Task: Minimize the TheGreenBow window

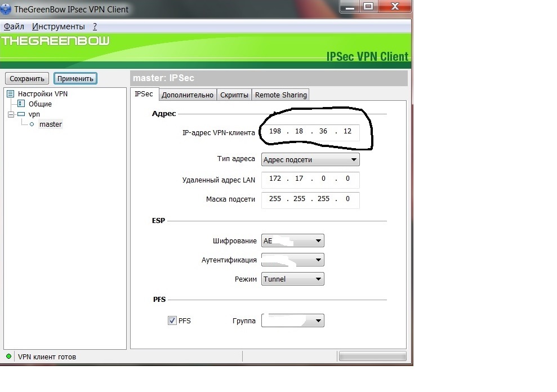Action: pyautogui.click(x=350, y=6)
